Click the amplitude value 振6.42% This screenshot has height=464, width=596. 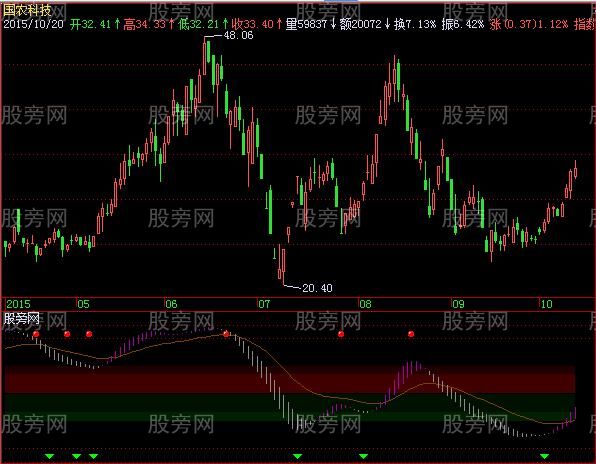pyautogui.click(x=463, y=24)
